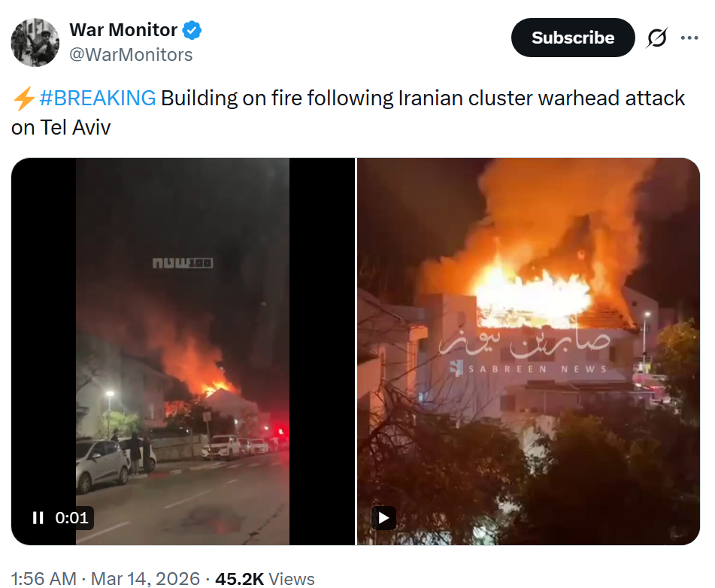The width and height of the screenshot is (715, 588).
Task: Play the Sabreen News video
Action: 383,518
